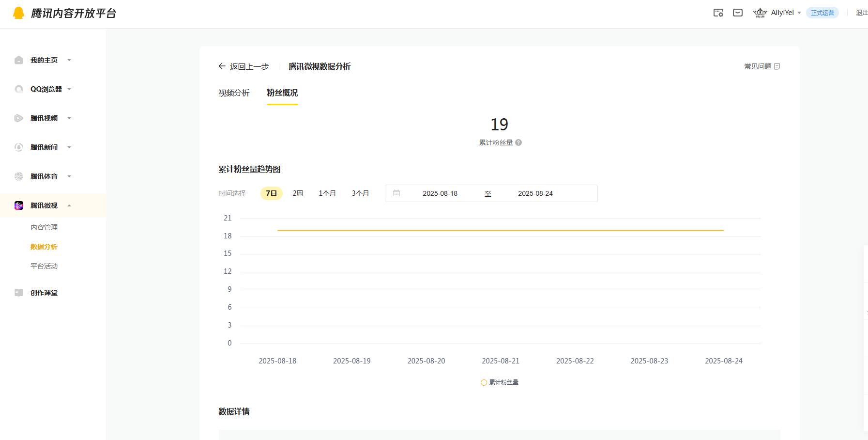Screen dimensions: 868x440
Task: Click the AiiyiYei username
Action: pyautogui.click(x=782, y=13)
